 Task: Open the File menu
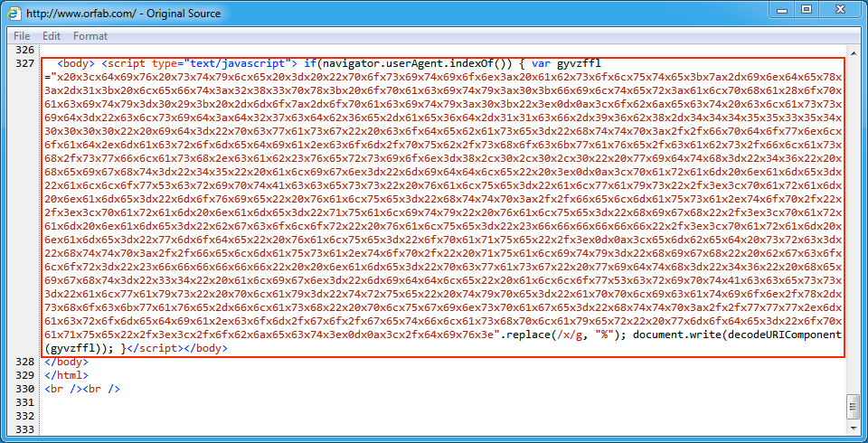point(22,36)
